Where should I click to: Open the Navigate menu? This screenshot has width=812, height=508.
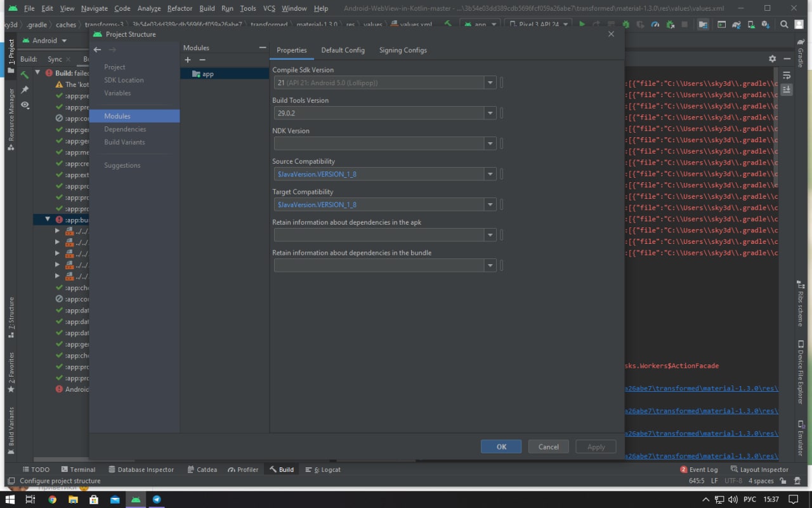(x=95, y=8)
